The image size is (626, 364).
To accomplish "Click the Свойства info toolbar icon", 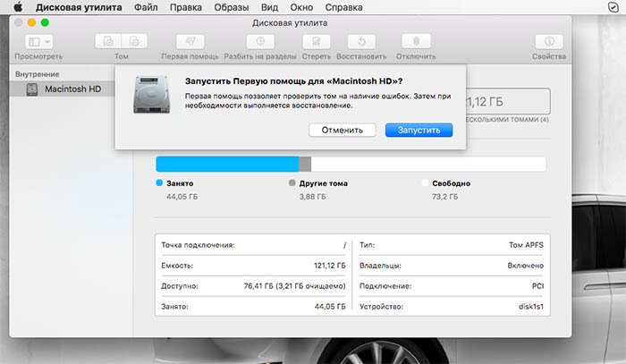I will (549, 41).
